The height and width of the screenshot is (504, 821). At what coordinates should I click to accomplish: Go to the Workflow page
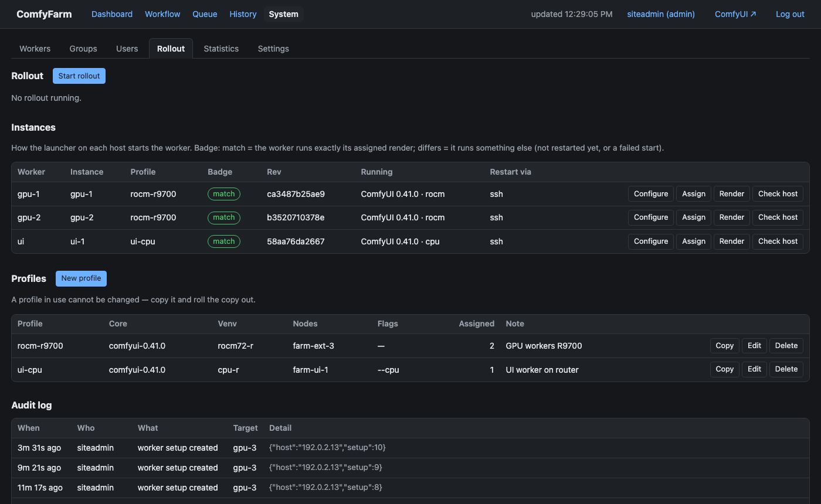click(x=162, y=14)
